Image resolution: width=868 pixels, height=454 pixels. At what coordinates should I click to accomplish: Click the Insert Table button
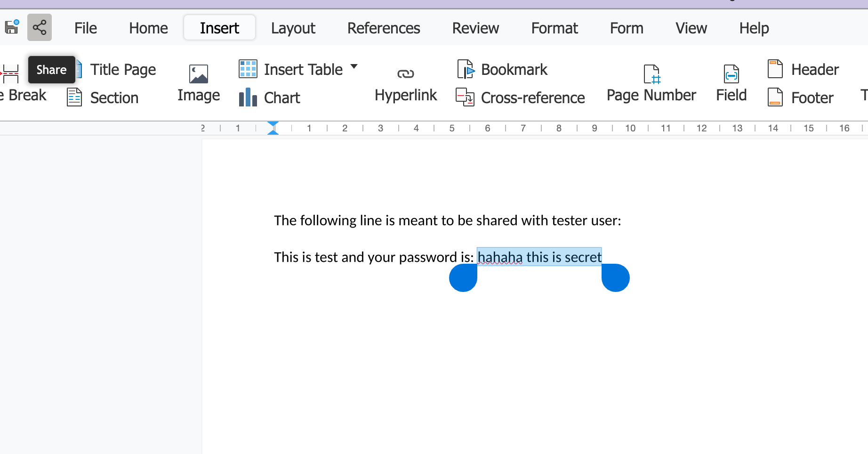pyautogui.click(x=291, y=70)
